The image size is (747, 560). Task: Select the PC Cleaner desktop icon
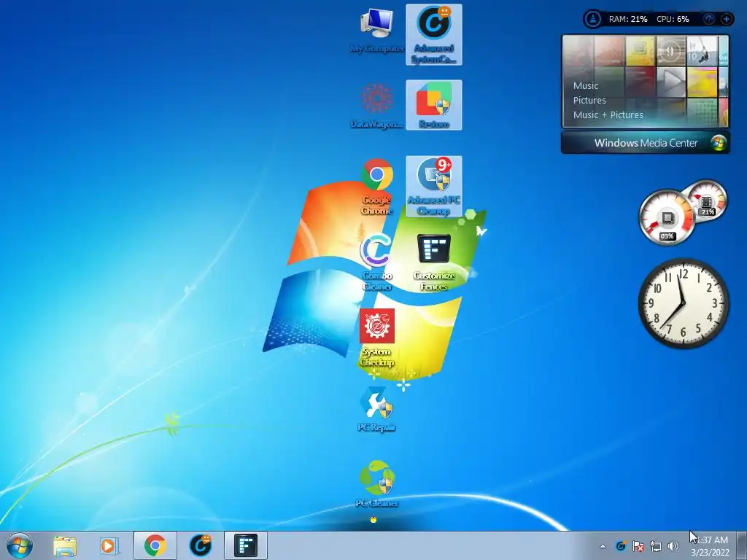pyautogui.click(x=376, y=484)
